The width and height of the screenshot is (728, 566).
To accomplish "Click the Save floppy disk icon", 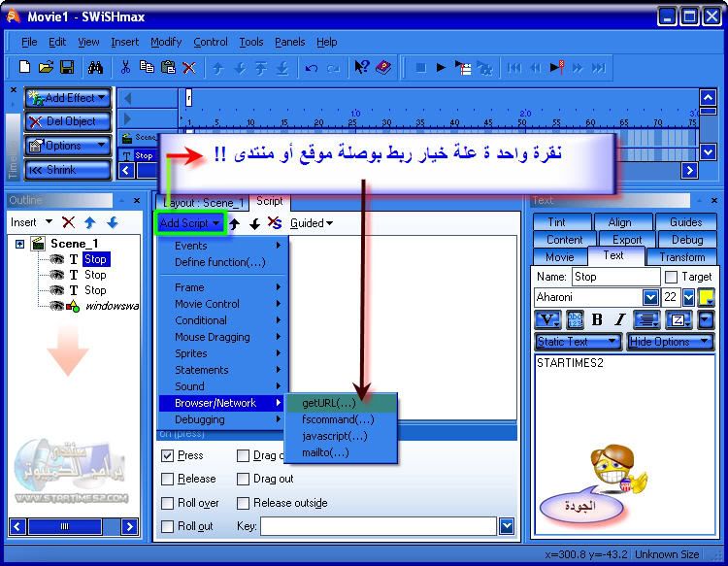I will pyautogui.click(x=67, y=67).
